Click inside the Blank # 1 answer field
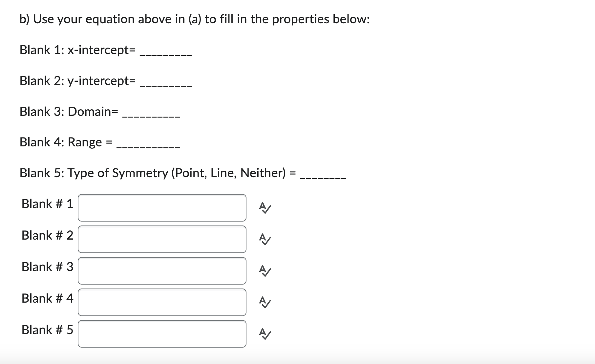The image size is (595, 364). pos(162,208)
